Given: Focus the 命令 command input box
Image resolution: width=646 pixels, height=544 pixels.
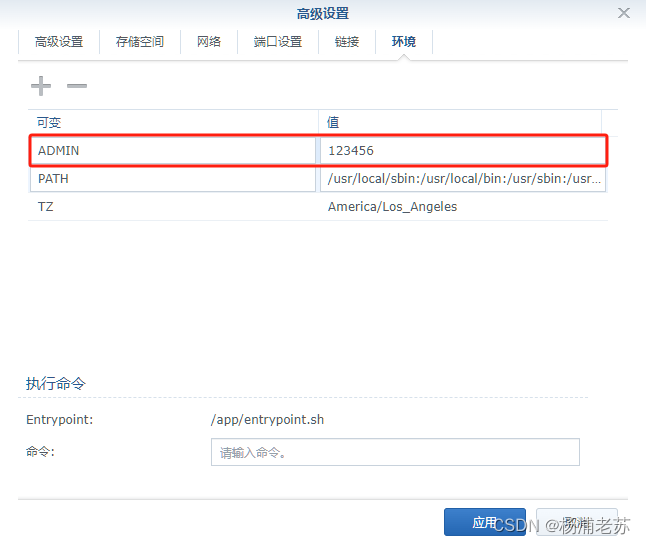Looking at the screenshot, I should pos(395,452).
